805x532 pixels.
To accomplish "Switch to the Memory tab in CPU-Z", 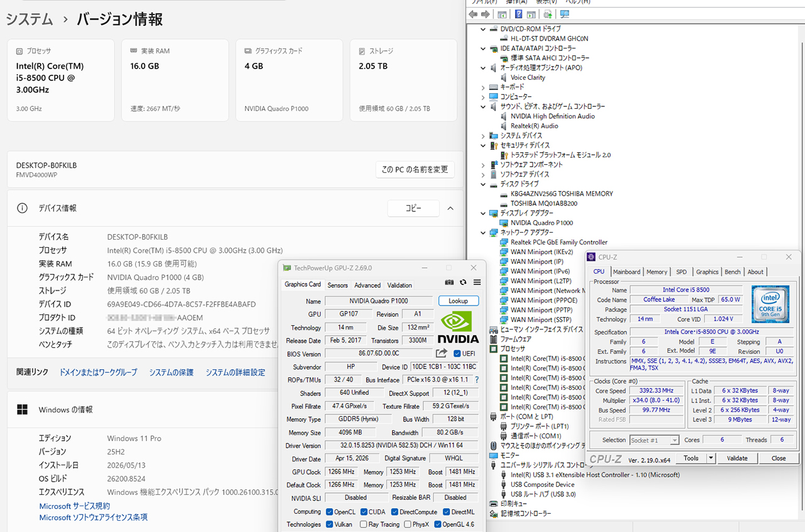I will coord(657,272).
